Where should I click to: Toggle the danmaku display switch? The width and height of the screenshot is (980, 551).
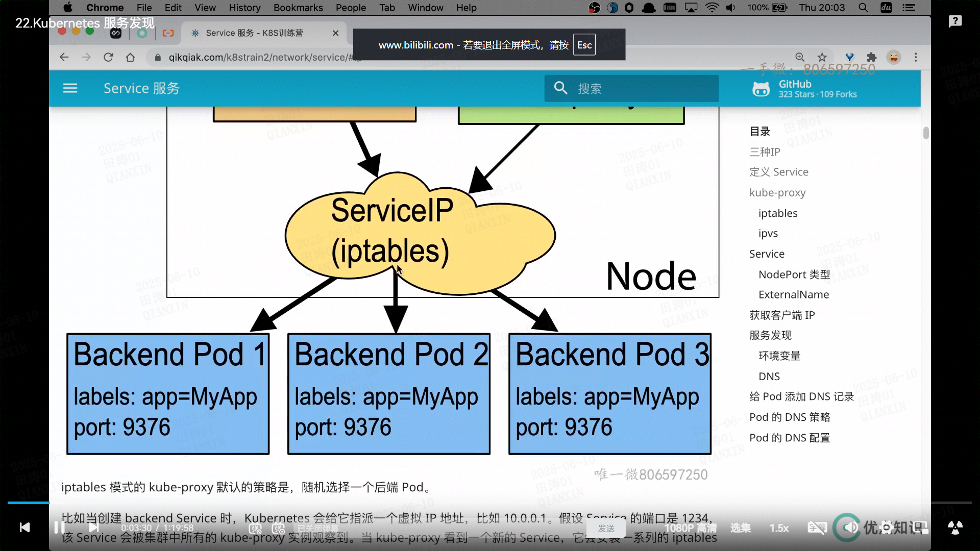pos(256,529)
